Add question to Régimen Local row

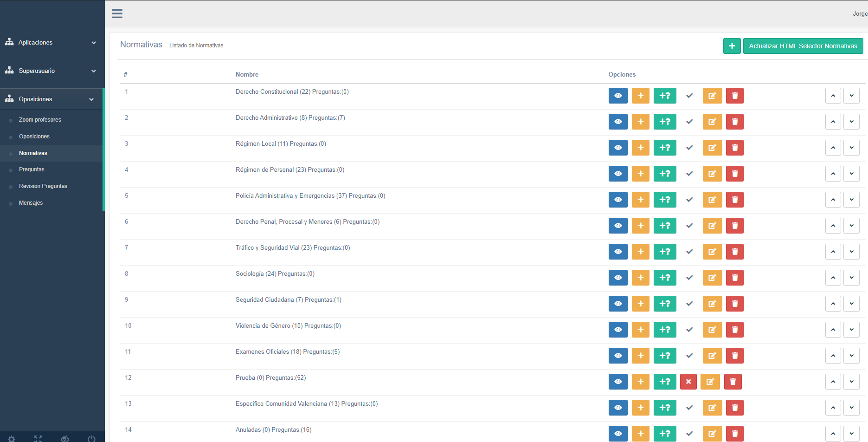pyautogui.click(x=664, y=148)
